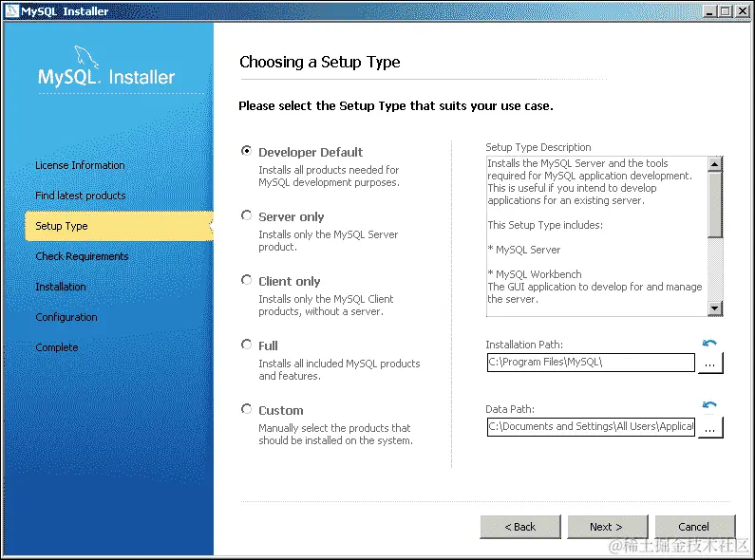Screen dimensions: 755x560
Task: Browse for Installation Path folder
Action: [709, 364]
